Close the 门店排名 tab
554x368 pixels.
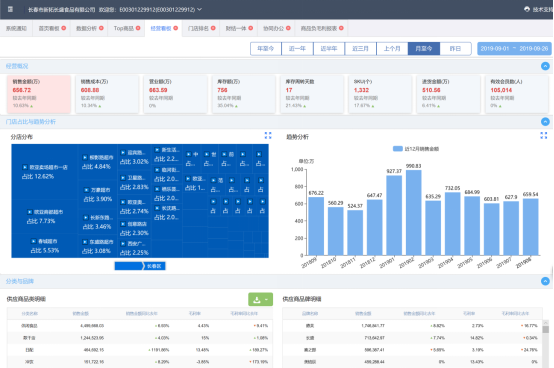213,28
